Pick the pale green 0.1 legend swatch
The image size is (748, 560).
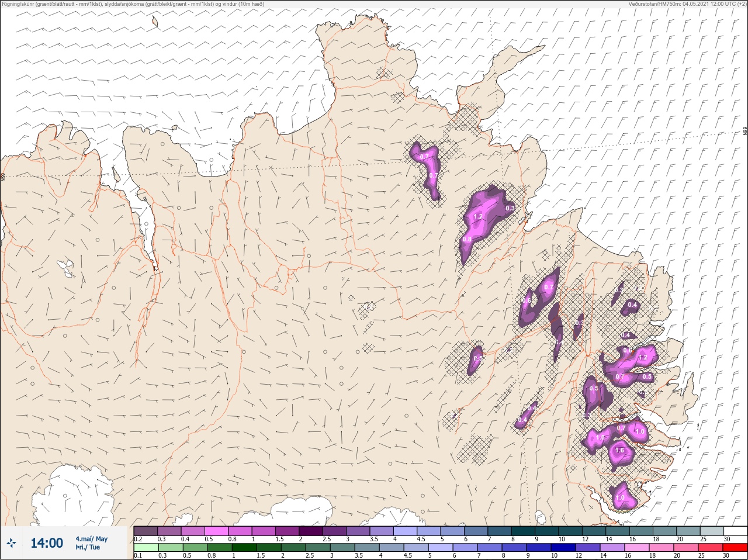[x=146, y=548]
